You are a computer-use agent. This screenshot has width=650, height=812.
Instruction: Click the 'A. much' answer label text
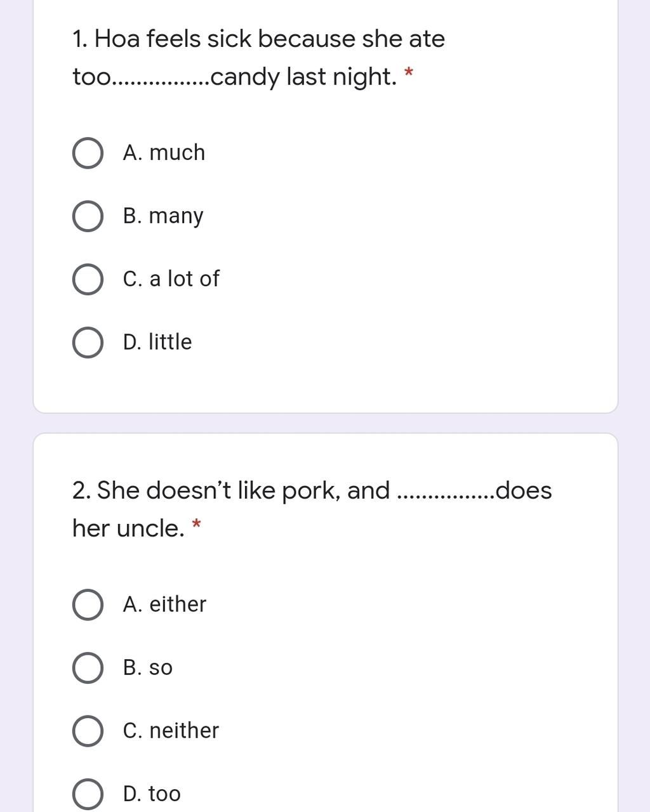[164, 153]
